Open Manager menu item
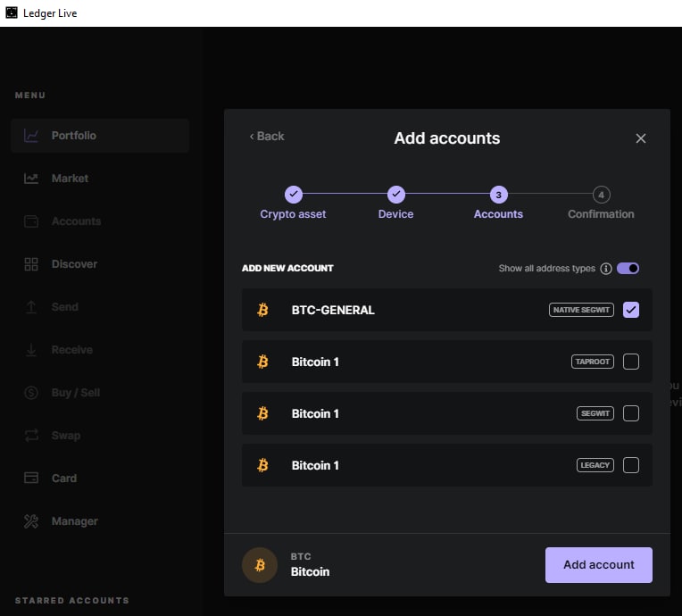This screenshot has width=682, height=616. coord(100,521)
